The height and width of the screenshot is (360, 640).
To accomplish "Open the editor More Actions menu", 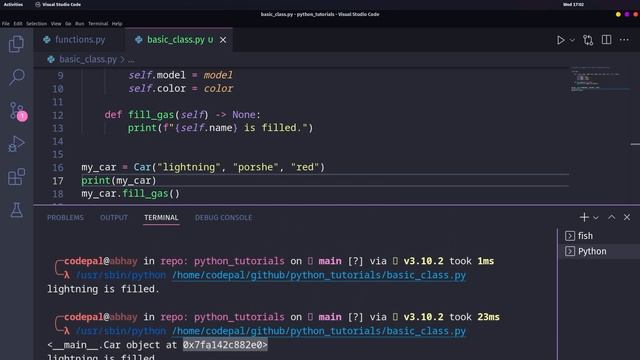I will click(624, 40).
